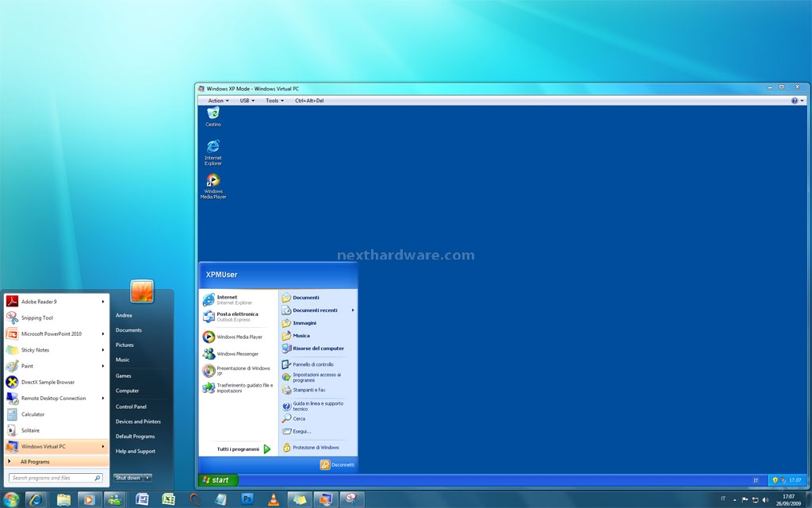Open Andrea user folder from Start menu
Screen dimensions: 812x508
pos(124,315)
